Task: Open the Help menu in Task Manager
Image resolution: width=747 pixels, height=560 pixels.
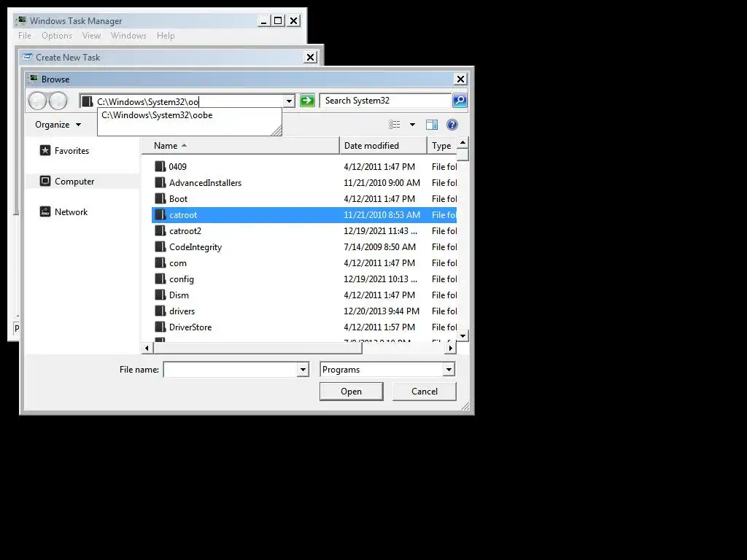Action: coord(166,36)
